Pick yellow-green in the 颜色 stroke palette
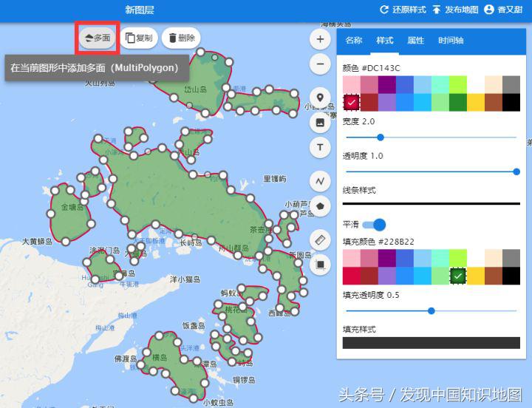This screenshot has height=408, width=532. point(458,84)
